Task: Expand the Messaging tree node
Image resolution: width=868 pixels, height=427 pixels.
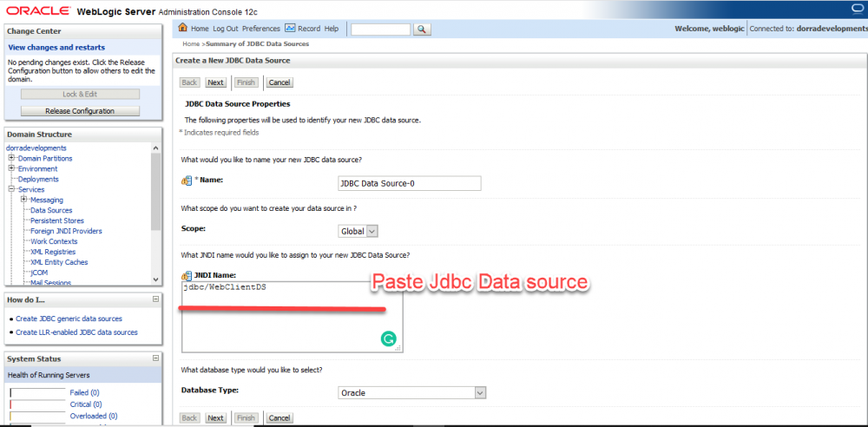Action: click(24, 200)
